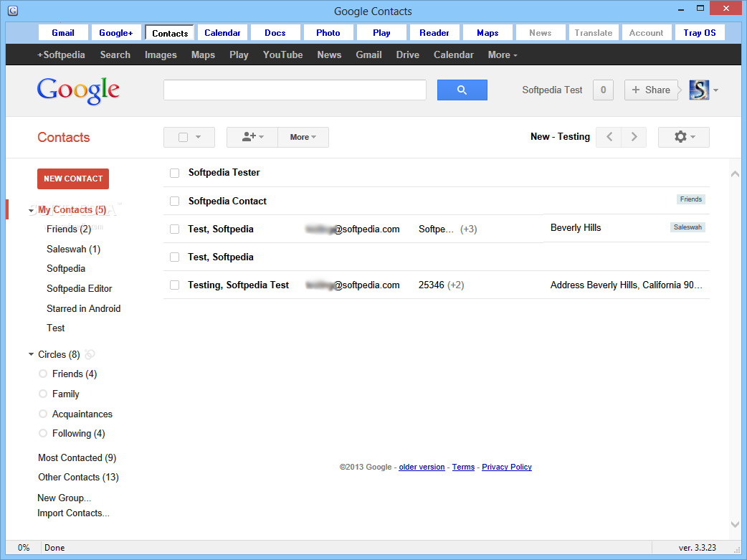747x560 pixels.
Task: Click Drive in the black bar
Action: pos(408,55)
